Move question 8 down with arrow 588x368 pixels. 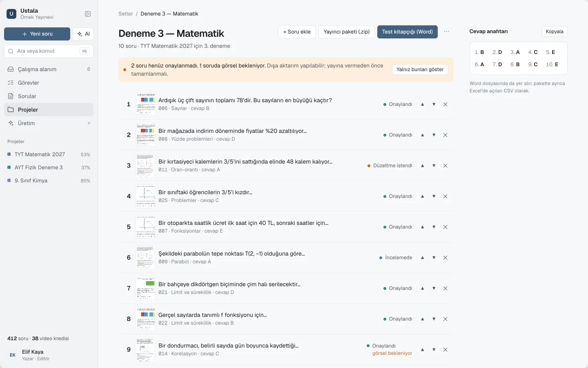434,319
